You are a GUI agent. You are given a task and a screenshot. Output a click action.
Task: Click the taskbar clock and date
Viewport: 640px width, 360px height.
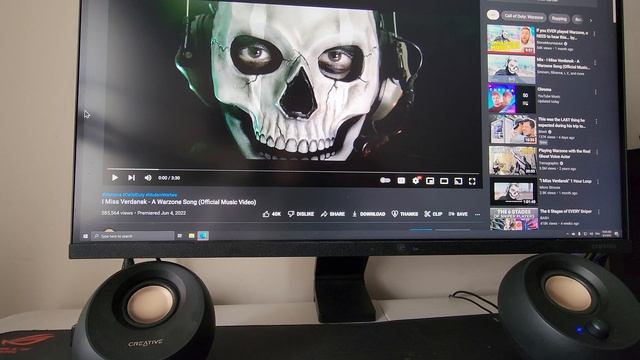pos(607,233)
